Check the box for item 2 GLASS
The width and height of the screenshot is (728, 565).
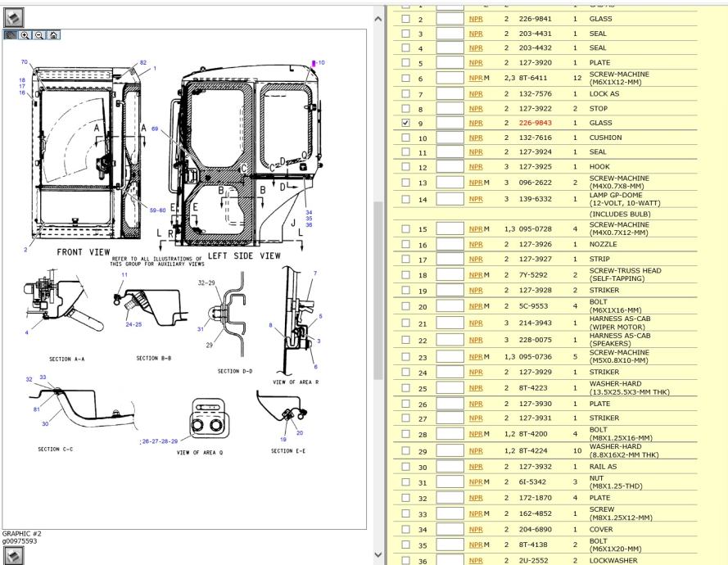tap(405, 19)
